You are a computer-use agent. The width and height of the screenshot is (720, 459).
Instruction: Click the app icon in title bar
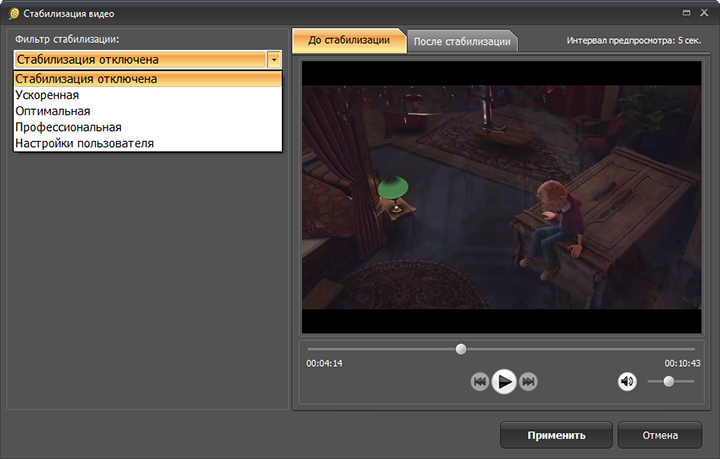pos(14,13)
